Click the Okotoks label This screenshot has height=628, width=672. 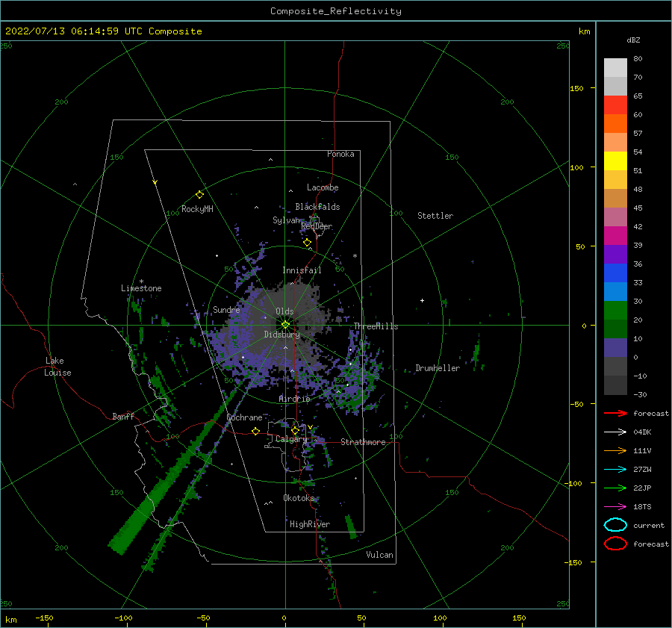299,498
